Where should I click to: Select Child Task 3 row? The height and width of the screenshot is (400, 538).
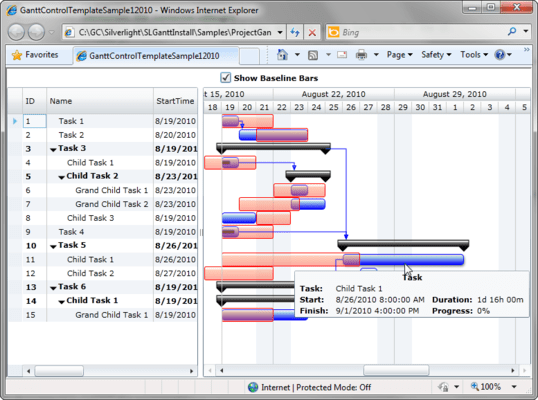click(x=90, y=218)
